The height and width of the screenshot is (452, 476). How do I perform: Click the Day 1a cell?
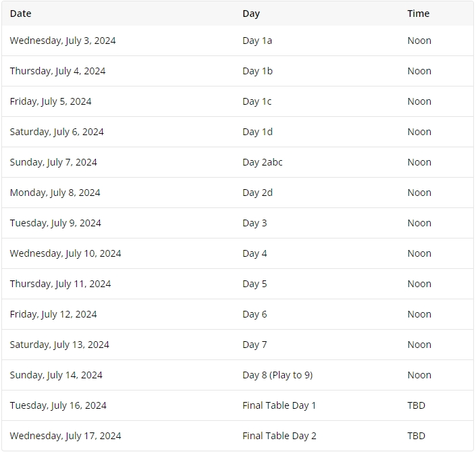click(257, 41)
